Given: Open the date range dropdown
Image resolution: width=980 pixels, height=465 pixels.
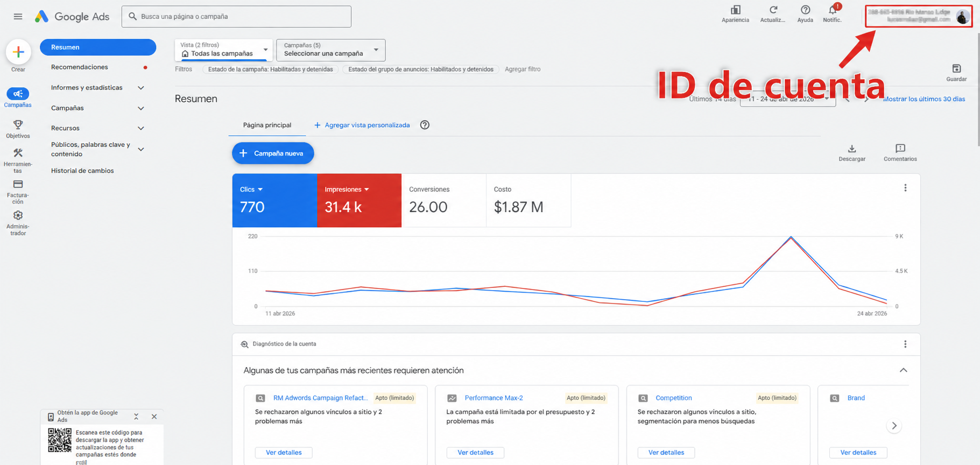Looking at the screenshot, I should click(x=788, y=99).
